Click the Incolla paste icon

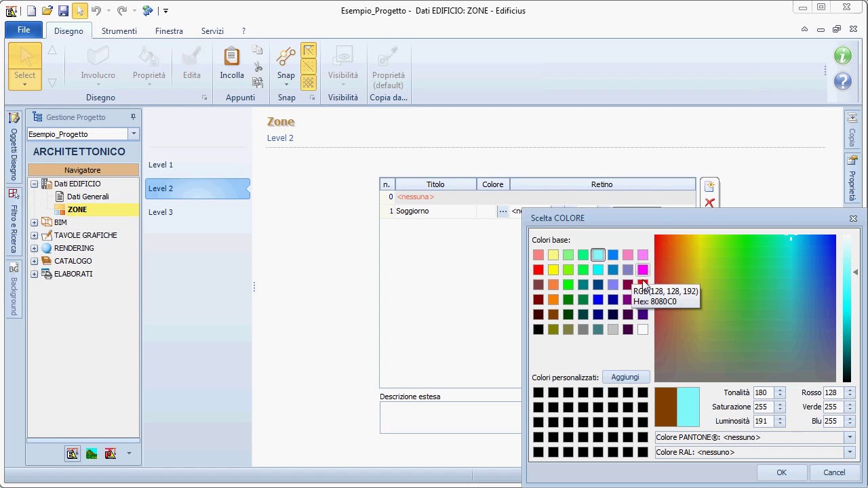click(232, 57)
